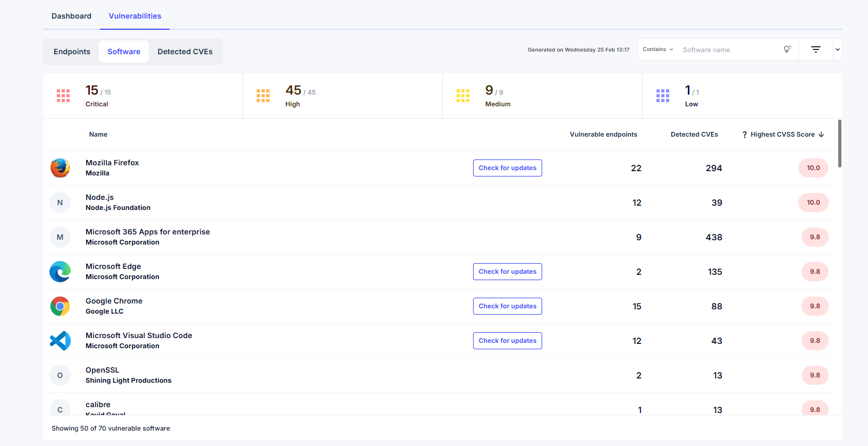
Task: Click the 88 detected CVEs for Google Chrome
Action: 717,306
